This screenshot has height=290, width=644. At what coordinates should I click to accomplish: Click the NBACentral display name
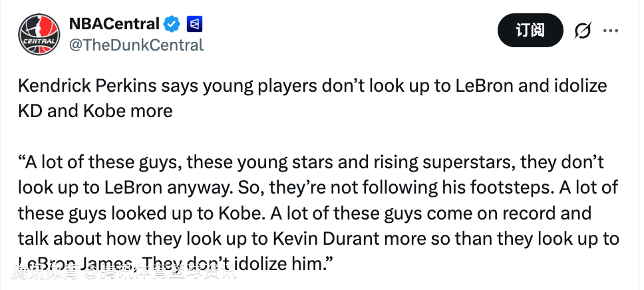114,25
